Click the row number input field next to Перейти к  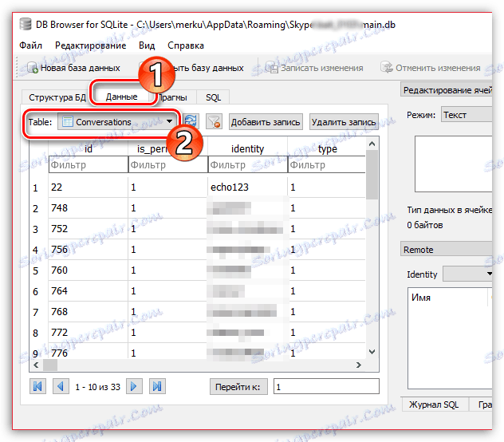pyautogui.click(x=326, y=386)
